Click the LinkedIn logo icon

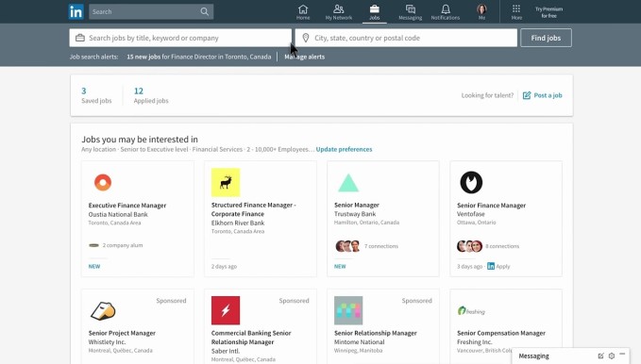coord(76,11)
